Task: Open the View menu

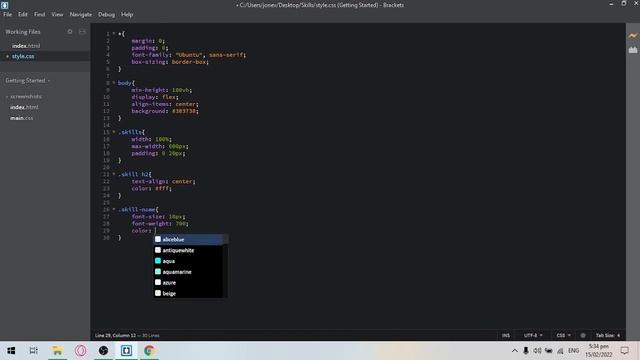Action: coord(57,14)
